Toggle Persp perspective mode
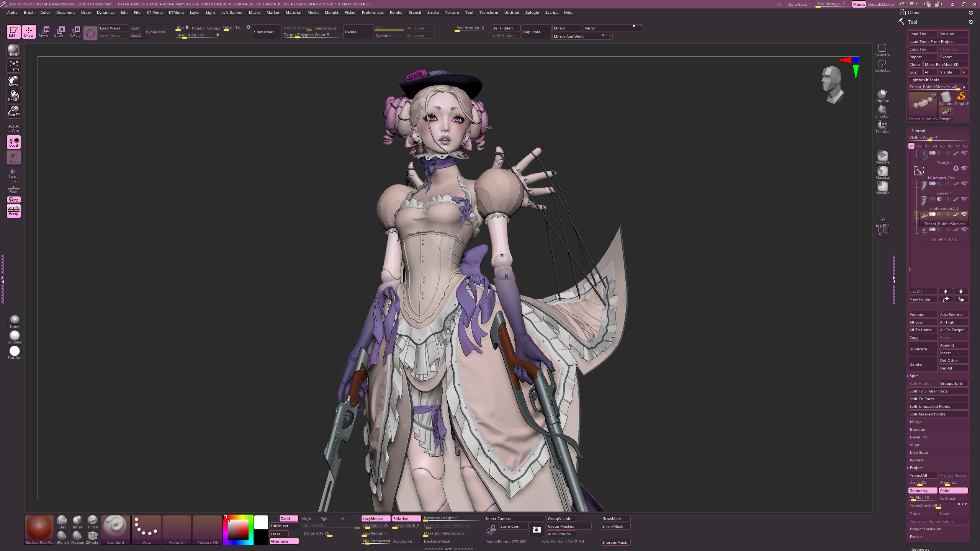 (13, 211)
